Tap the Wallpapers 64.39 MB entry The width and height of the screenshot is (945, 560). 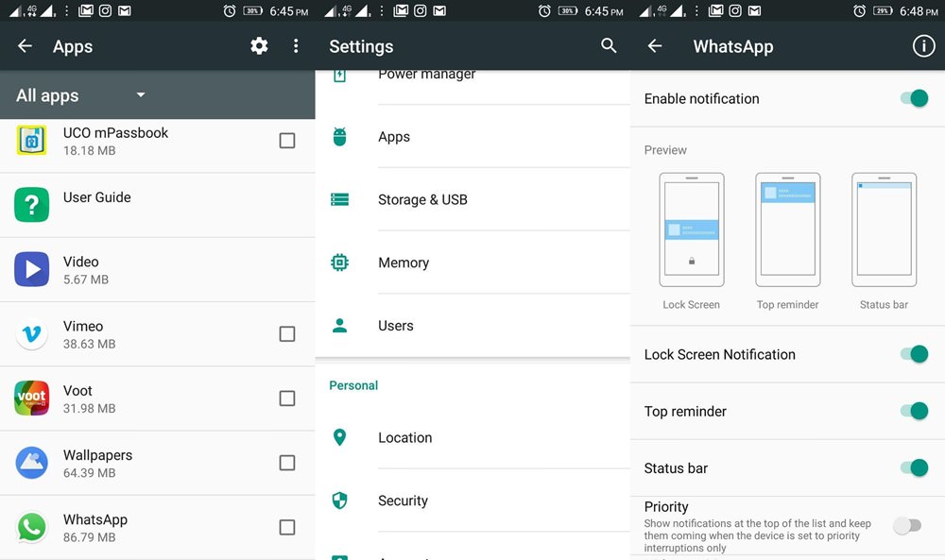coord(157,463)
